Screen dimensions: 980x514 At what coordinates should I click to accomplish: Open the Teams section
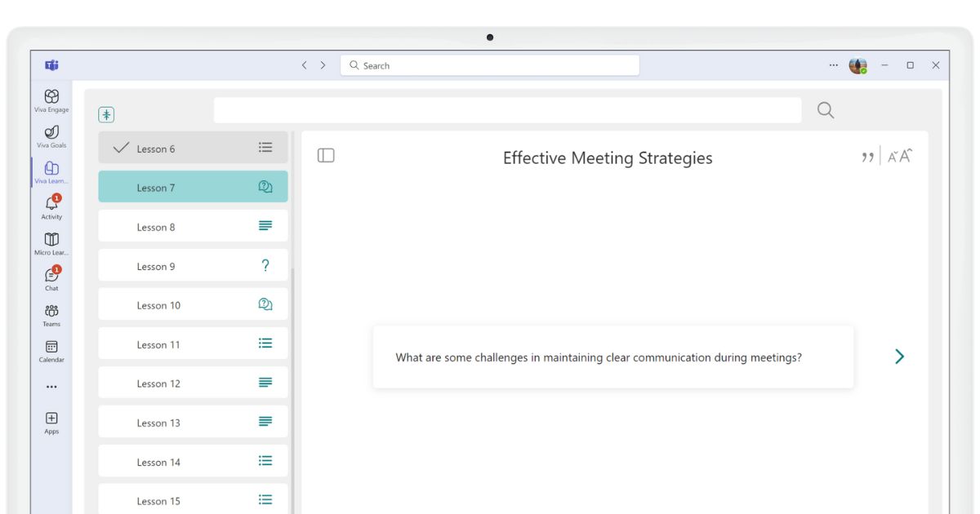pos(51,314)
